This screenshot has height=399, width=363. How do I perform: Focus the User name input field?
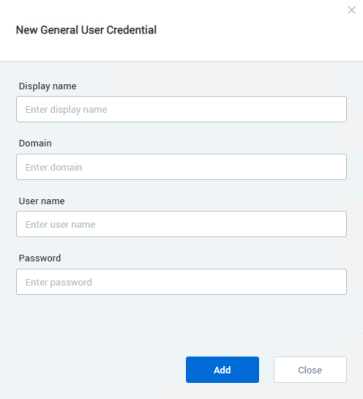coord(181,224)
